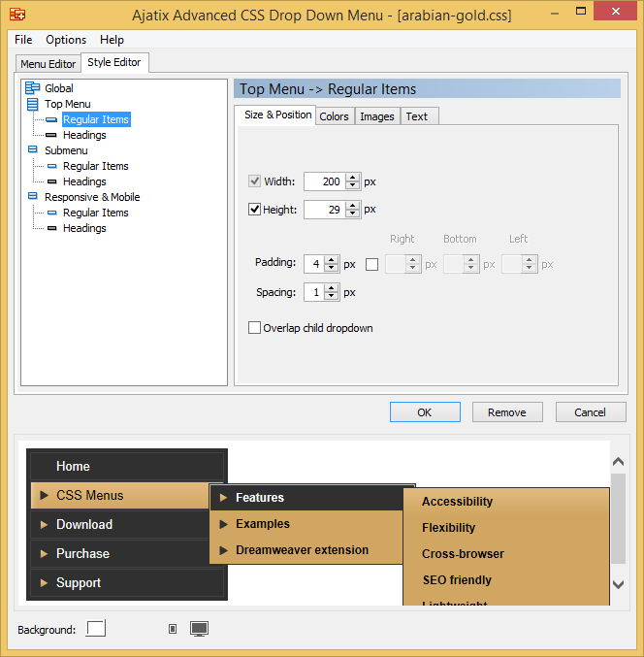Click the preview scrollbar thumb
644x657 pixels.
(618, 519)
